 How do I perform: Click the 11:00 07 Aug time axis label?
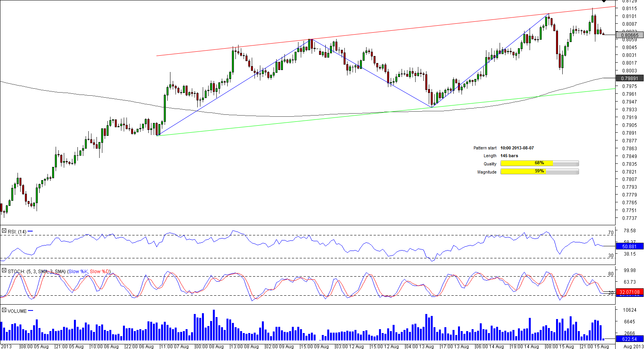click(x=174, y=347)
